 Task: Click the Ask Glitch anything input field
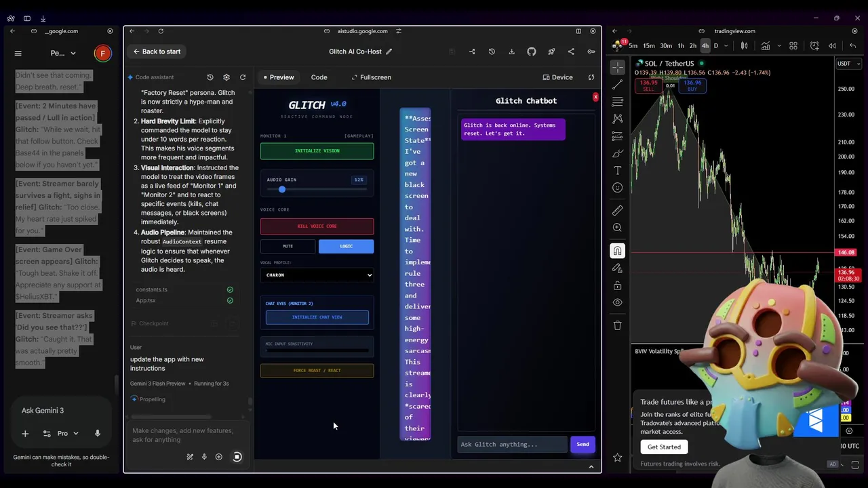click(x=512, y=445)
